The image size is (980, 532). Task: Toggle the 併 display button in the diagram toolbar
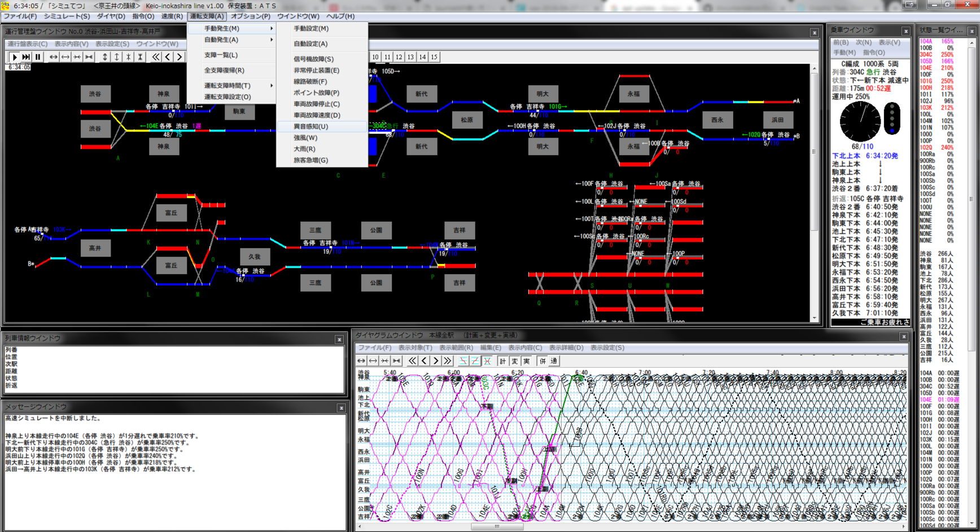point(542,361)
